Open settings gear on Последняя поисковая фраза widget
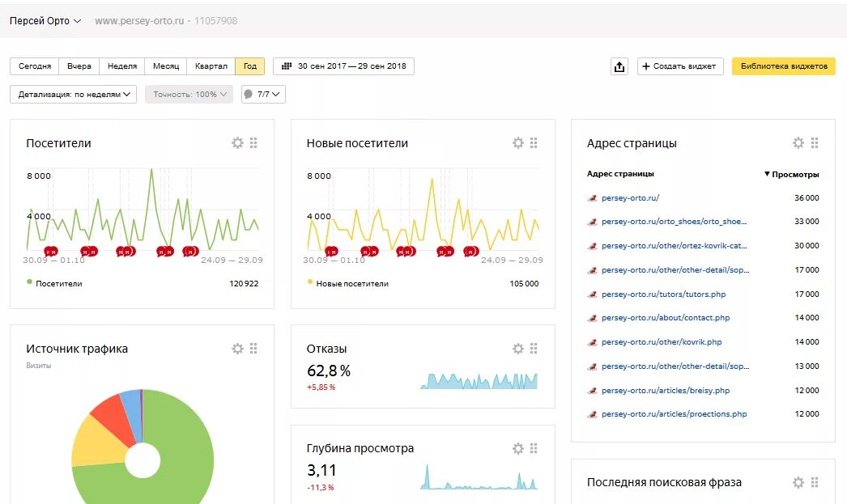The image size is (847, 504). 798,482
